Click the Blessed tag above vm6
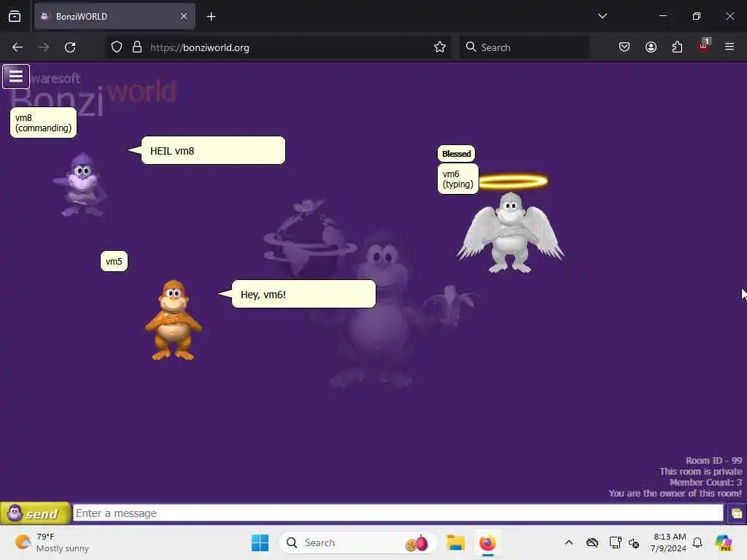 456,154
